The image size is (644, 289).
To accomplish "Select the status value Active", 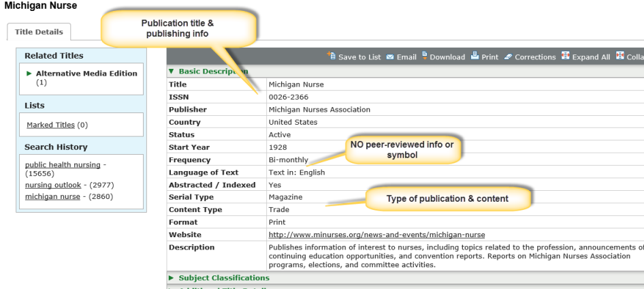I will pyautogui.click(x=280, y=135).
